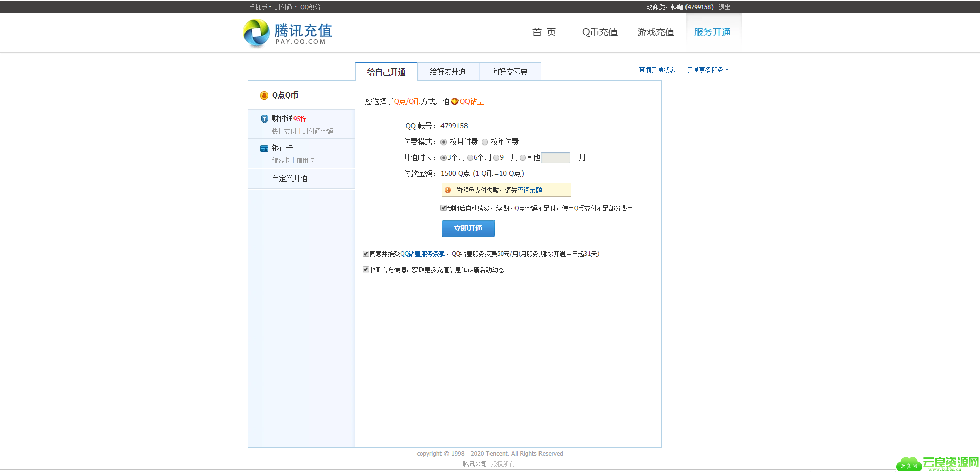Select Q点Q币 payment method
Viewport: 980px width, 472px height.
point(302,96)
